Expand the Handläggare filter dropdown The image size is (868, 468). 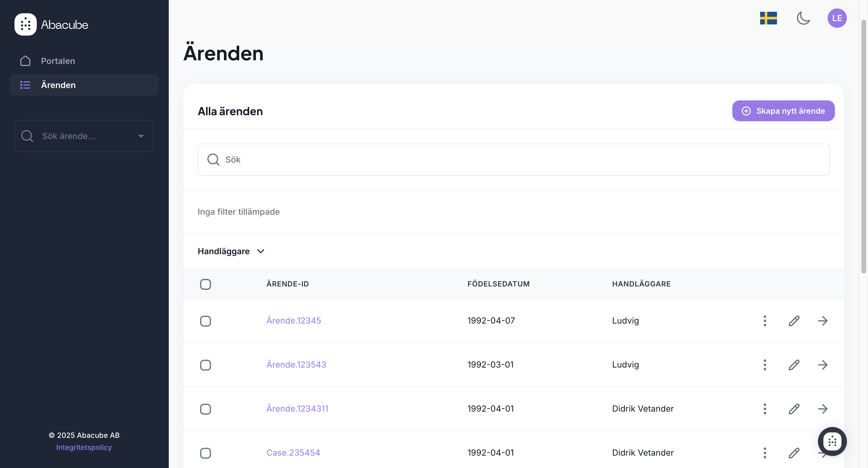point(231,251)
